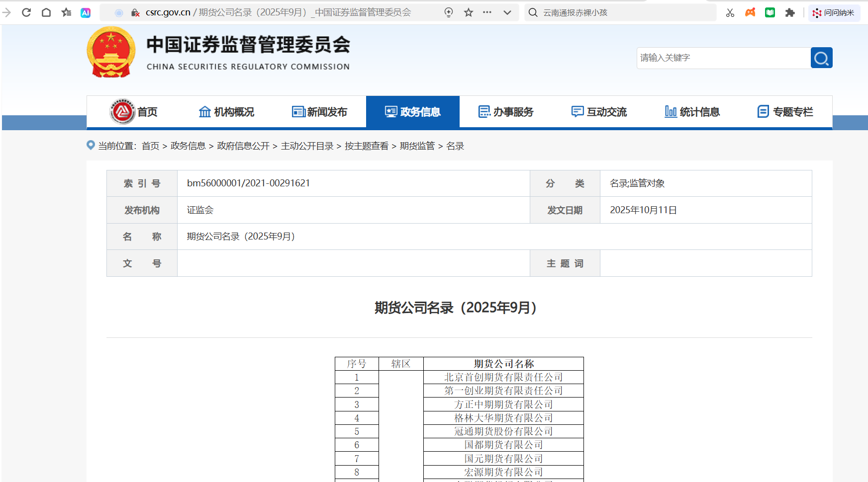Image resolution: width=868 pixels, height=482 pixels.
Task: Open the 办事服务 navigation item
Action: (x=506, y=112)
